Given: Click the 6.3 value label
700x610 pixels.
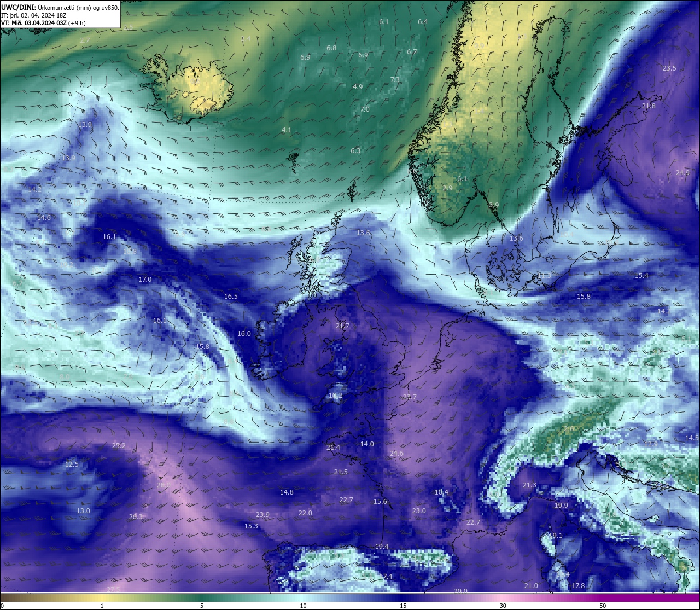Looking at the screenshot, I should pyautogui.click(x=355, y=151).
